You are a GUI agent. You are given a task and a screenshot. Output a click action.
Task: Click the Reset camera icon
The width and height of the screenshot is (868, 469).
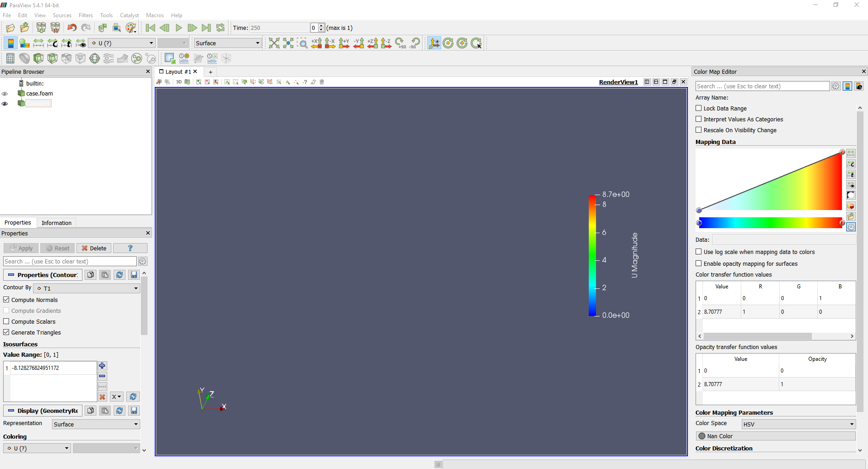(x=274, y=43)
